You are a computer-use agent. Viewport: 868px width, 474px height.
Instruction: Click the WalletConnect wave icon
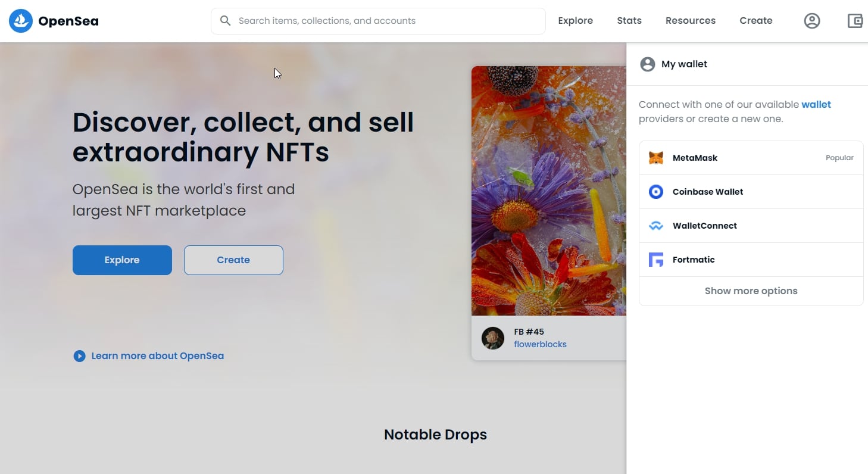(x=656, y=226)
